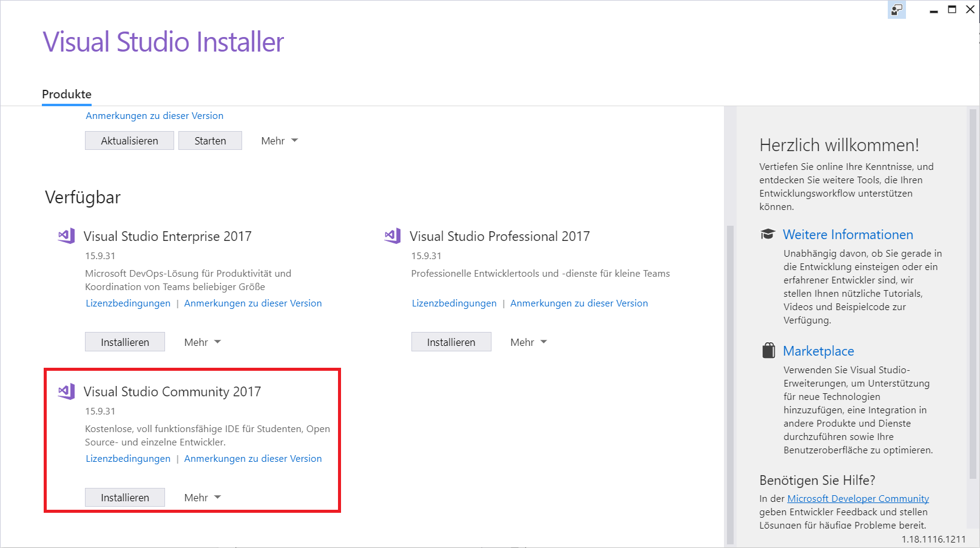Click the products list vertical scrollbar
This screenshot has height=548, width=980.
pyautogui.click(x=730, y=385)
